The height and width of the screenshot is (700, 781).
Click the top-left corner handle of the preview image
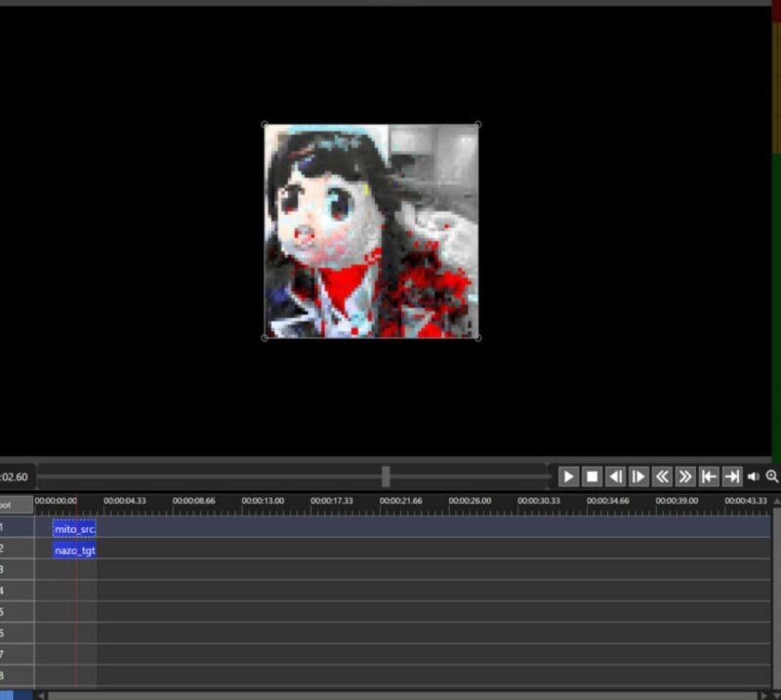pyautogui.click(x=265, y=125)
